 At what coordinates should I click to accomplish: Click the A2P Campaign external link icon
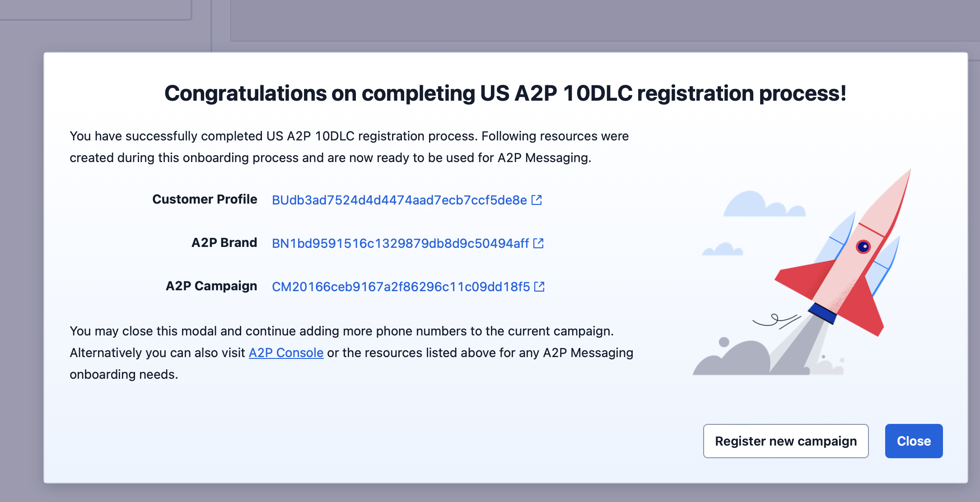coord(539,287)
